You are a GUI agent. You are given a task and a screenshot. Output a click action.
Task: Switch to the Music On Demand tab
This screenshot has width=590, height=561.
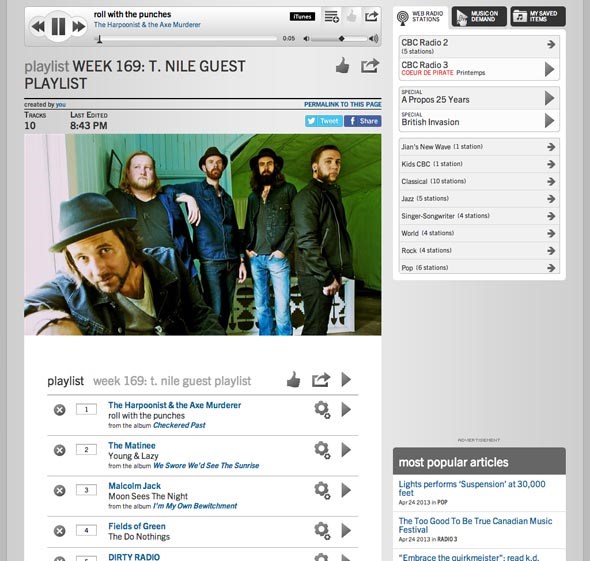coord(479,17)
